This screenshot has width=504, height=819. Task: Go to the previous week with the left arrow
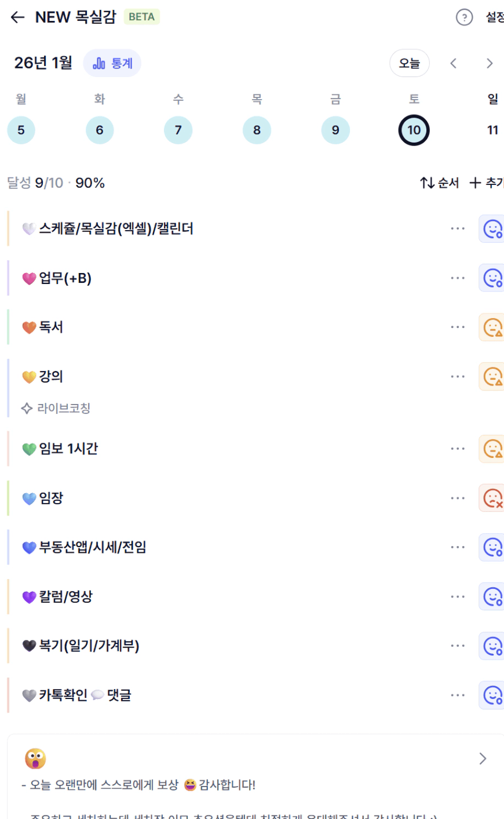point(454,63)
